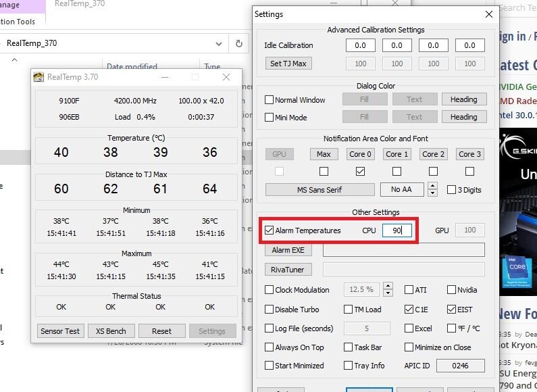
Task: Click the Alarm EXE path field
Action: tap(404, 250)
